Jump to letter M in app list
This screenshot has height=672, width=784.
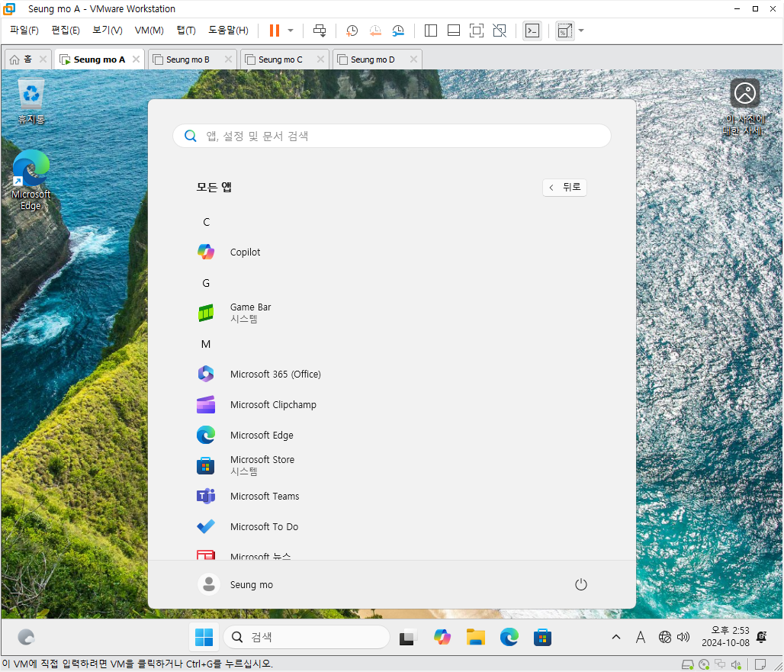pos(206,344)
